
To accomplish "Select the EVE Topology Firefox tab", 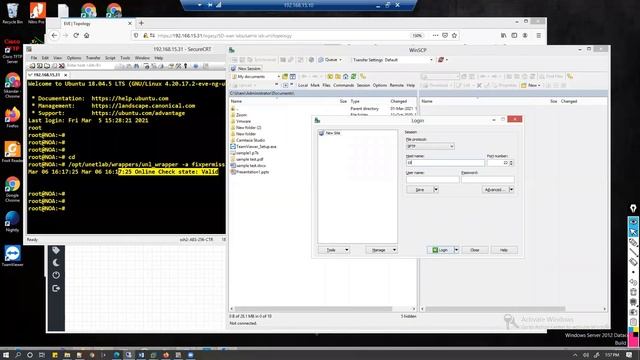I will coord(97,24).
